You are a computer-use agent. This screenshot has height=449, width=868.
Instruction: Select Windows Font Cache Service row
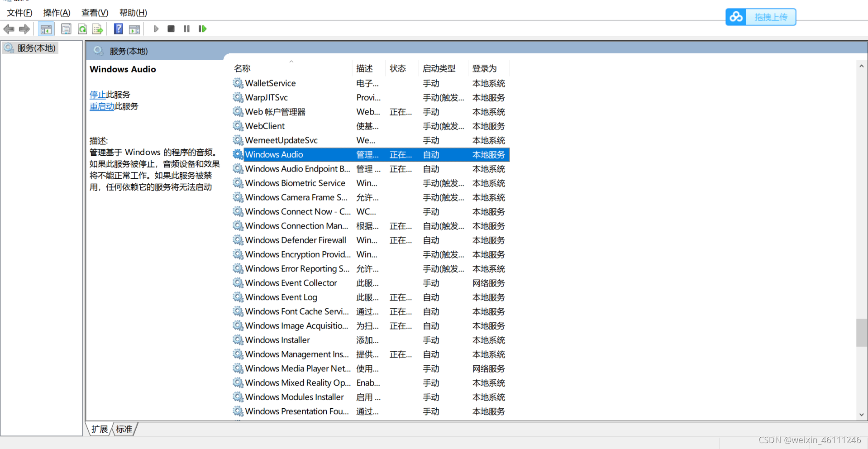[x=371, y=311]
